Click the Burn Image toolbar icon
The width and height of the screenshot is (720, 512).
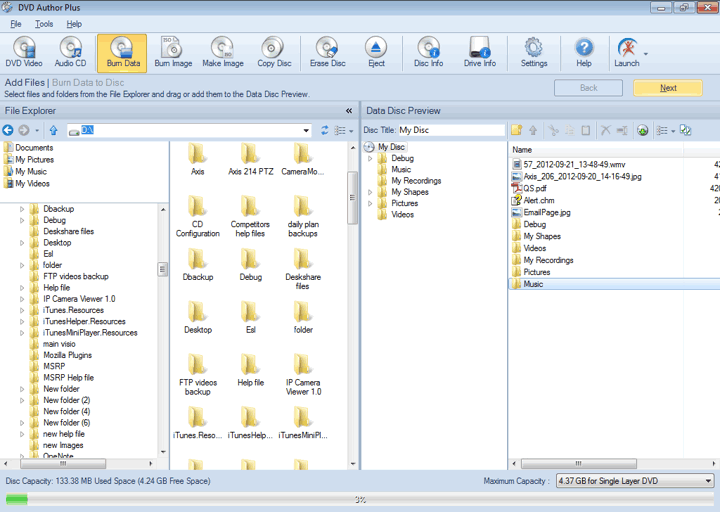(173, 52)
